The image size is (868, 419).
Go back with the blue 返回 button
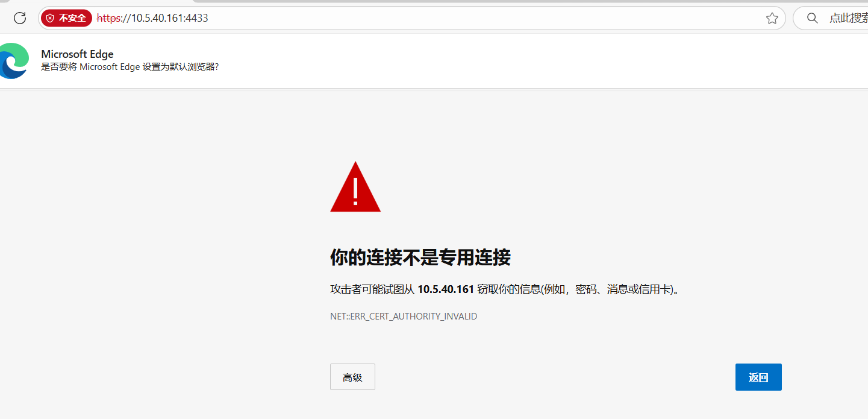tap(758, 377)
